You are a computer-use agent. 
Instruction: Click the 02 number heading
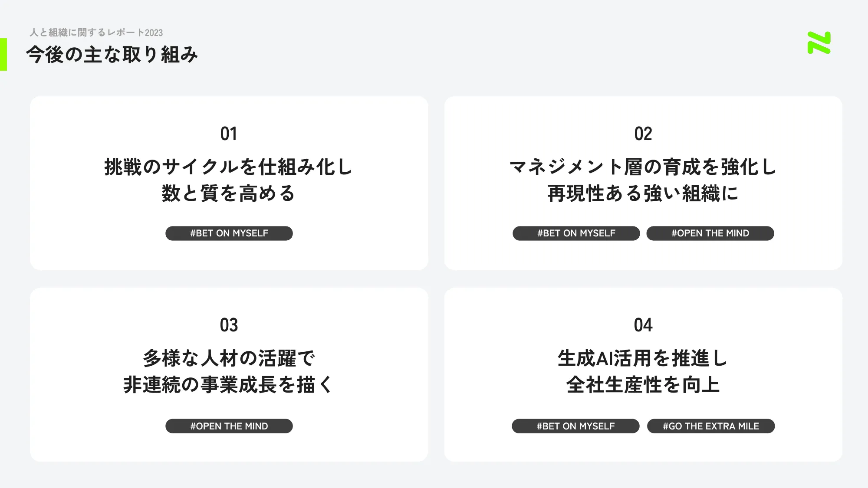click(643, 134)
